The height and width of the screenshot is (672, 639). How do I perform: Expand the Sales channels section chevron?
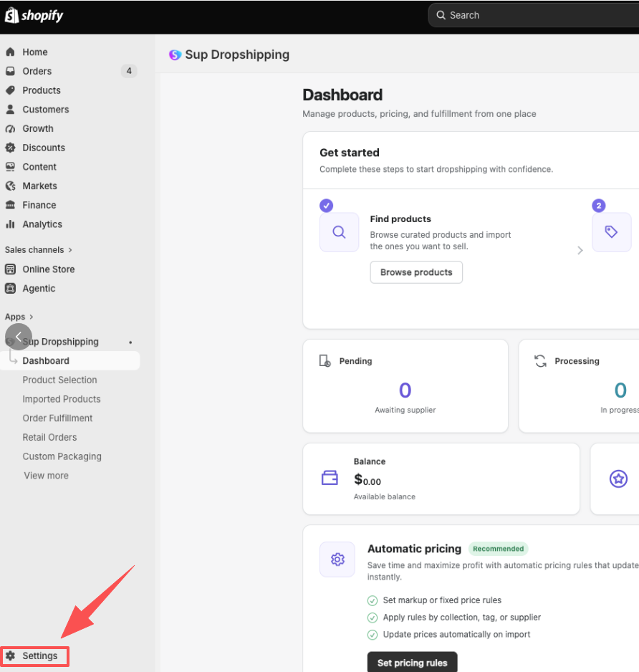coord(70,250)
